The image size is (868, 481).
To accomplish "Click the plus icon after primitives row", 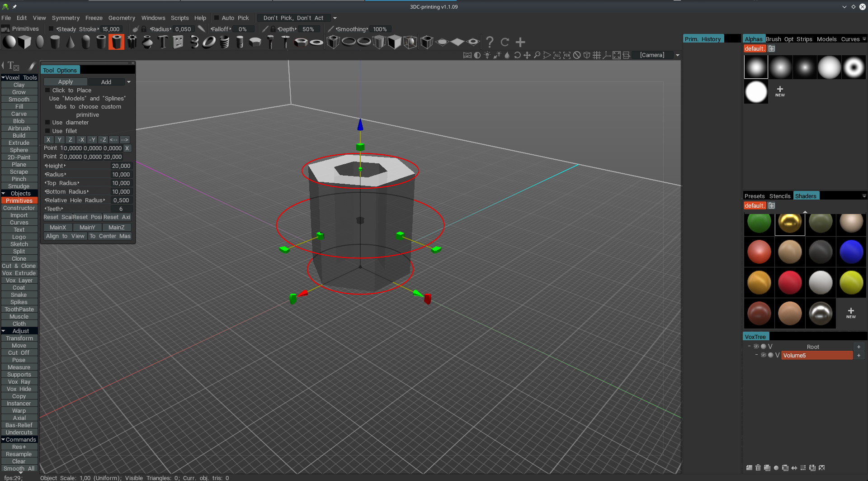I will (x=520, y=42).
